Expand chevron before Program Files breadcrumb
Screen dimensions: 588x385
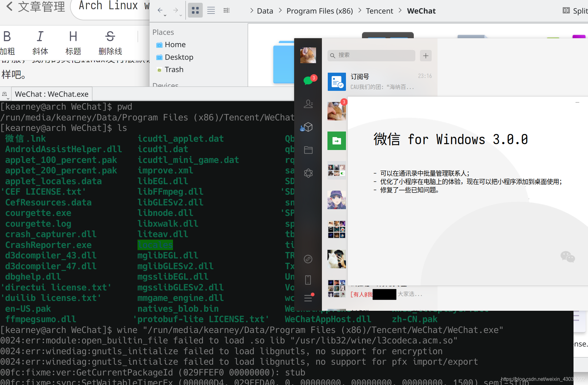click(x=280, y=10)
